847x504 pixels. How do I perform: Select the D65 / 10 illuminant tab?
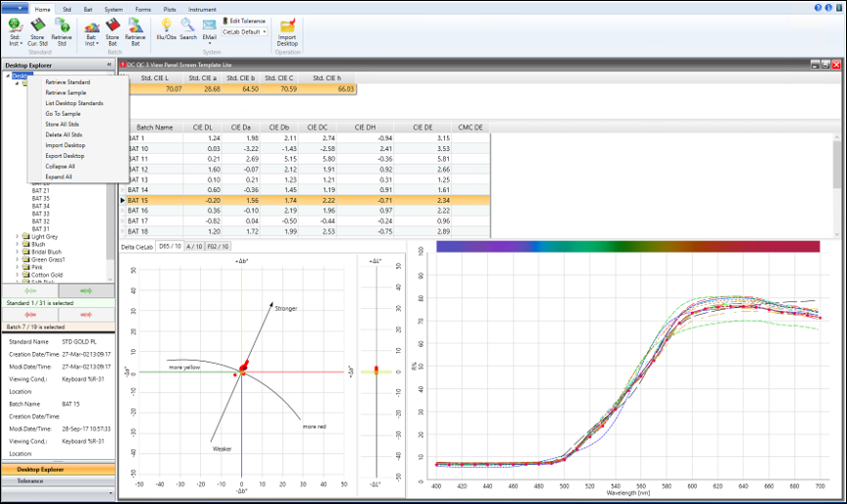(x=170, y=246)
